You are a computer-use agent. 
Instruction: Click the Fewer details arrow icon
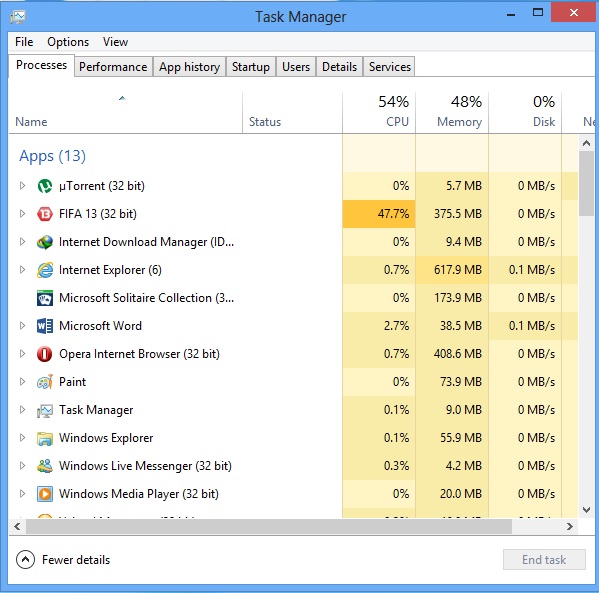[25, 560]
